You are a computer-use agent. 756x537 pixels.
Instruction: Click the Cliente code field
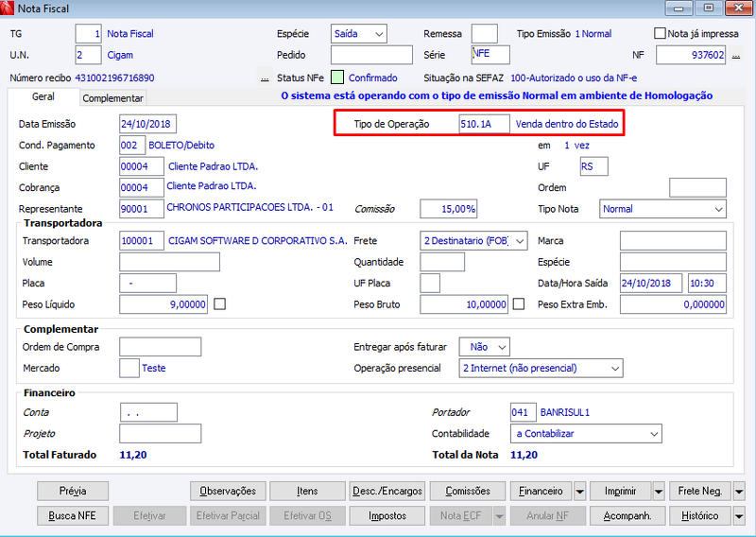click(x=142, y=166)
